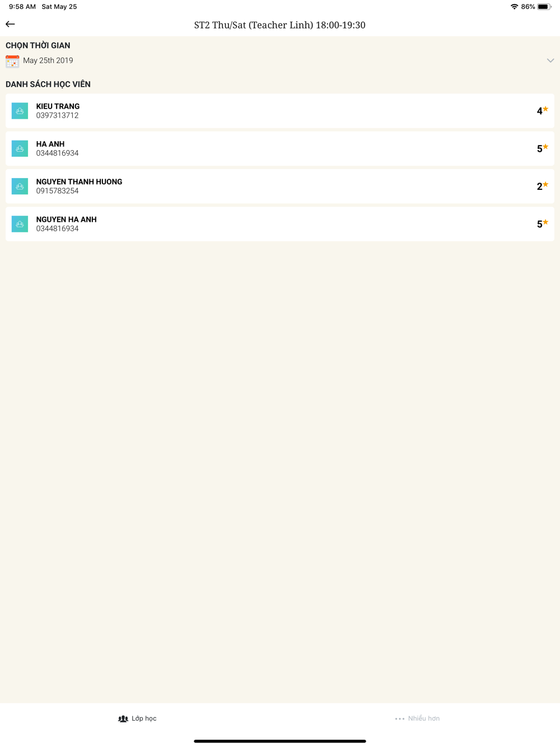Tap Nguyen Ha Anh's avatar icon

20,224
